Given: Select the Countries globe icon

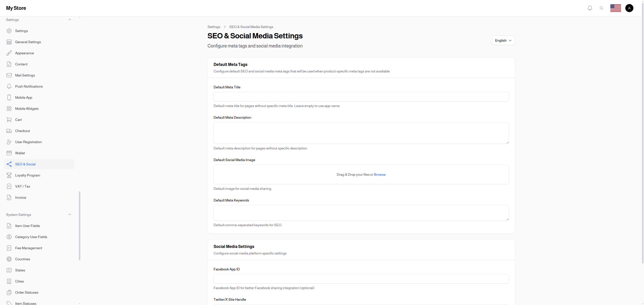Looking at the screenshot, I should pos(9,259).
